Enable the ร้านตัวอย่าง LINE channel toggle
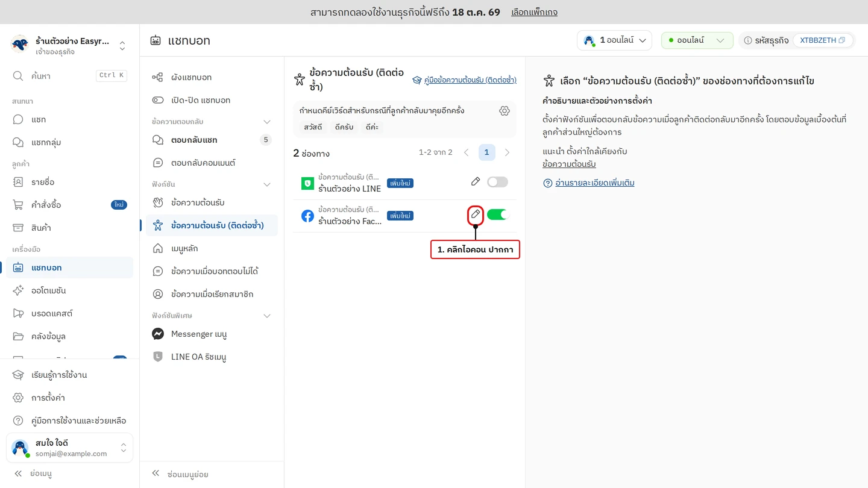This screenshot has width=868, height=488. (497, 182)
